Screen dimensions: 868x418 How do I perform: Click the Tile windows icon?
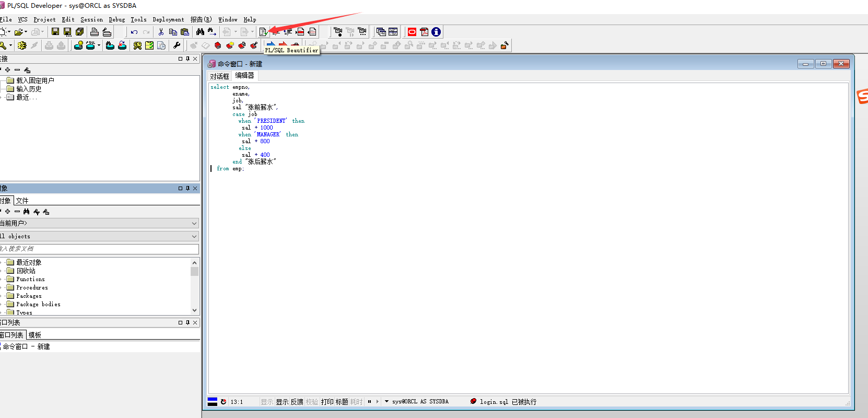point(393,32)
